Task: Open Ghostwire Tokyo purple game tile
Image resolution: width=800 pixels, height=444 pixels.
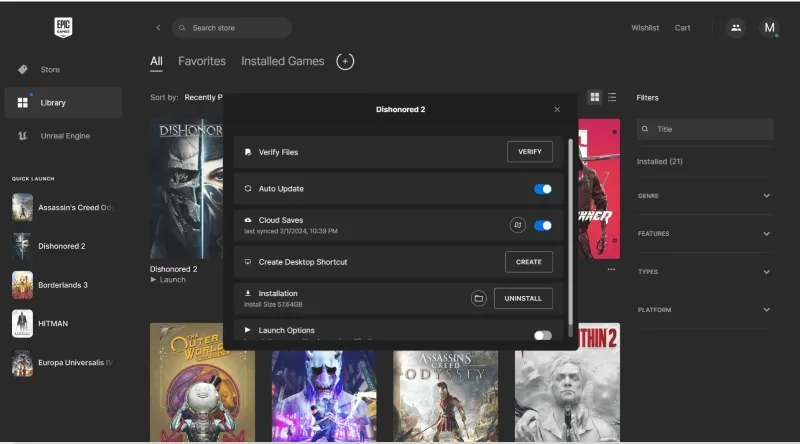Action: (323, 396)
